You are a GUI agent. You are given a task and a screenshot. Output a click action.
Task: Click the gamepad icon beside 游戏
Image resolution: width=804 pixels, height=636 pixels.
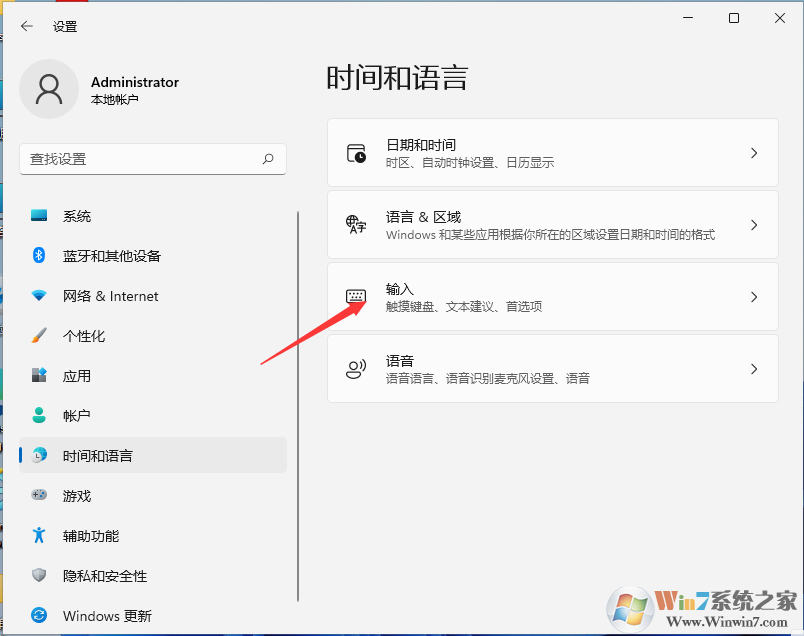pyautogui.click(x=39, y=495)
